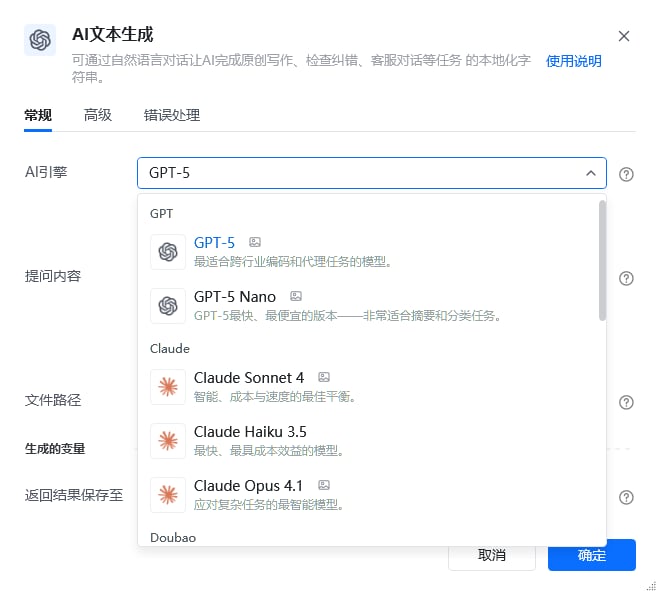Click description 应对复杂任务的最智能模型。
This screenshot has height=595, width=660.
(269, 504)
